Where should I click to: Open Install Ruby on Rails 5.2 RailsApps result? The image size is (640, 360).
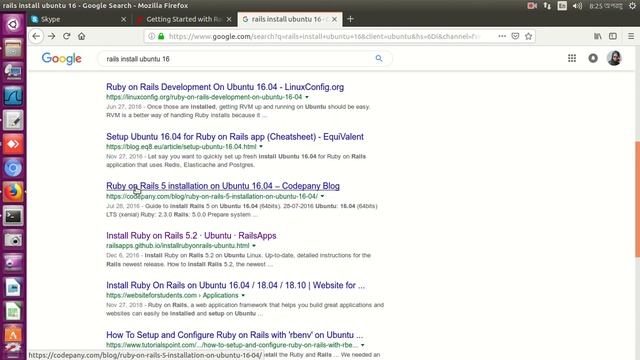click(x=191, y=236)
